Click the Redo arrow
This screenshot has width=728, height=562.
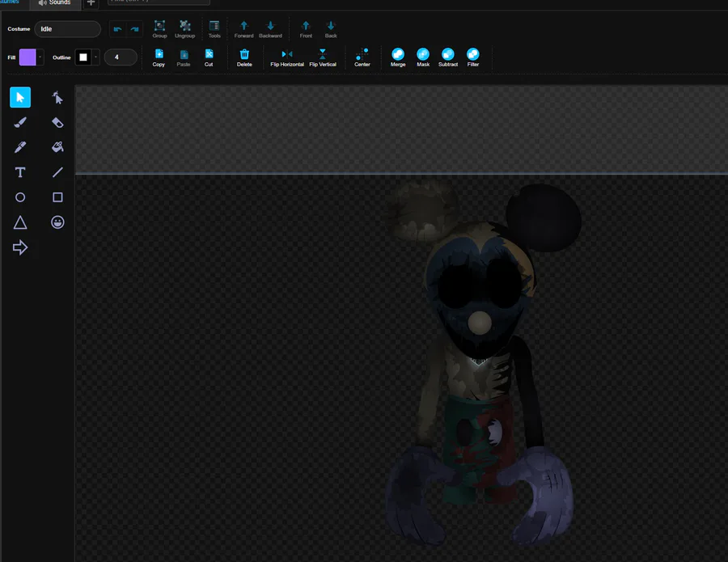click(x=134, y=29)
